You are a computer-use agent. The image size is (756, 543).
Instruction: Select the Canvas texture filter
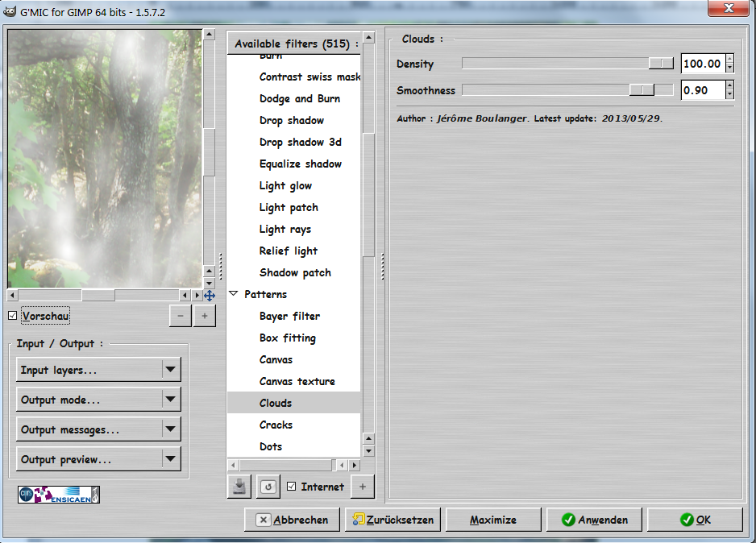click(293, 381)
